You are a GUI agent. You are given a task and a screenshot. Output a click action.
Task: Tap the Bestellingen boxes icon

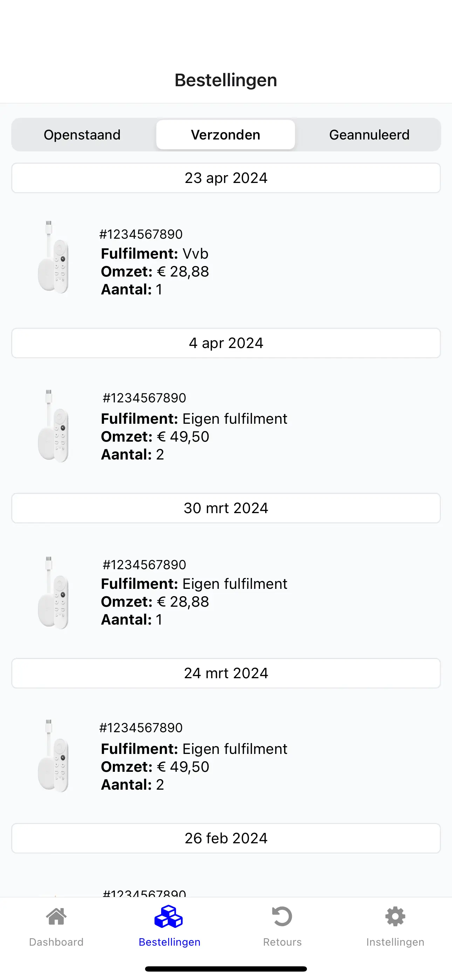(169, 917)
